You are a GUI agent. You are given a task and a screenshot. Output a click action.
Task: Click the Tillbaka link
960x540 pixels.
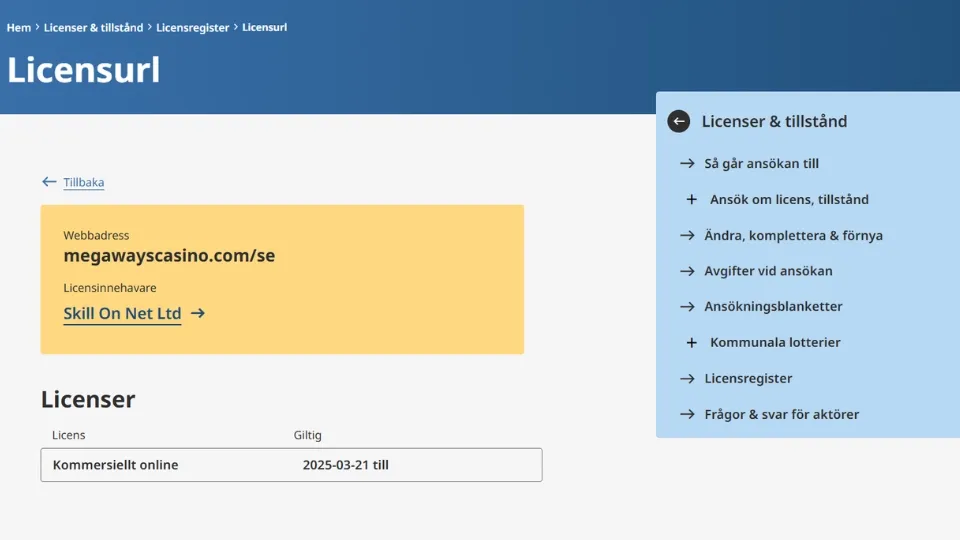84,182
